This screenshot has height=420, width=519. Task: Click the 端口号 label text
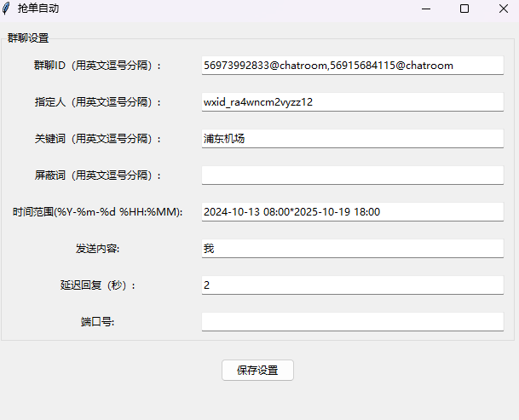coord(97,322)
